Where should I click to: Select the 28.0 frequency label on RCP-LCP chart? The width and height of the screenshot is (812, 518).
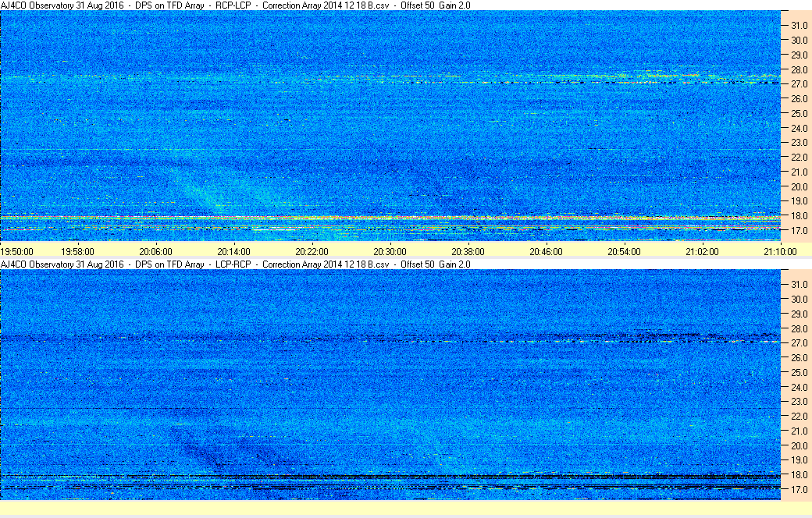point(799,70)
